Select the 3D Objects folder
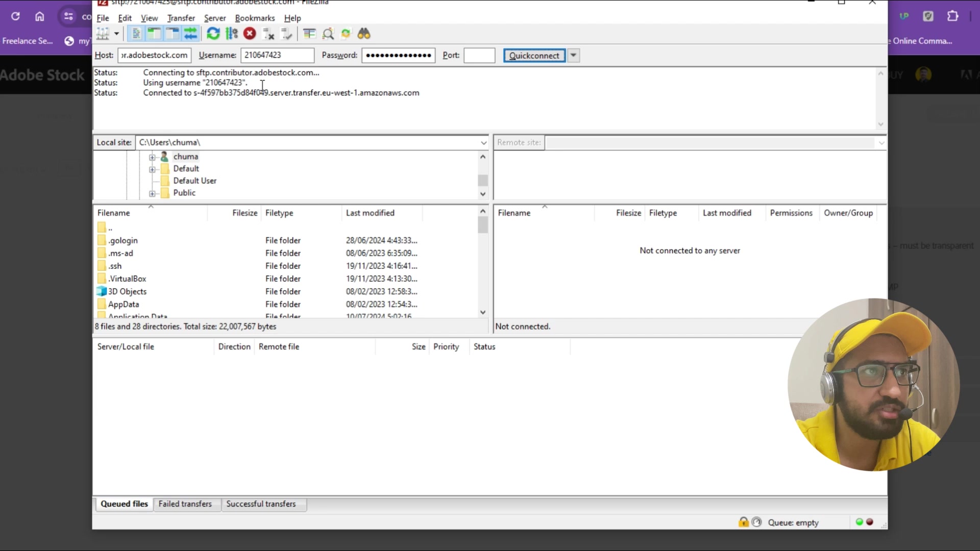This screenshot has width=980, height=551. point(127,291)
